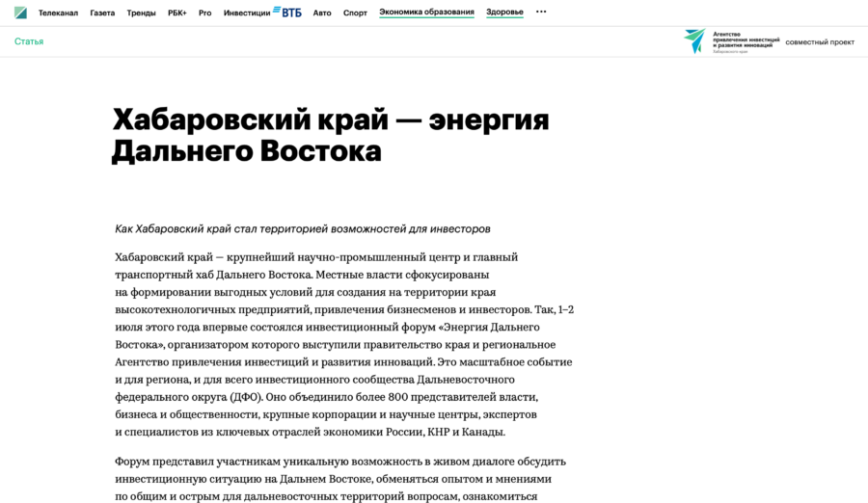This screenshot has height=503, width=868.
Task: Select the РБК+ menu item
Action: click(177, 13)
